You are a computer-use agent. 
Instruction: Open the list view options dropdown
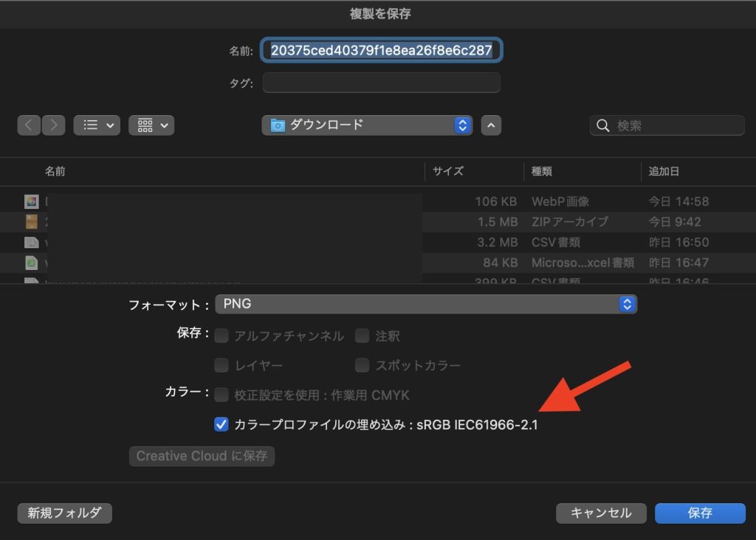pos(97,125)
